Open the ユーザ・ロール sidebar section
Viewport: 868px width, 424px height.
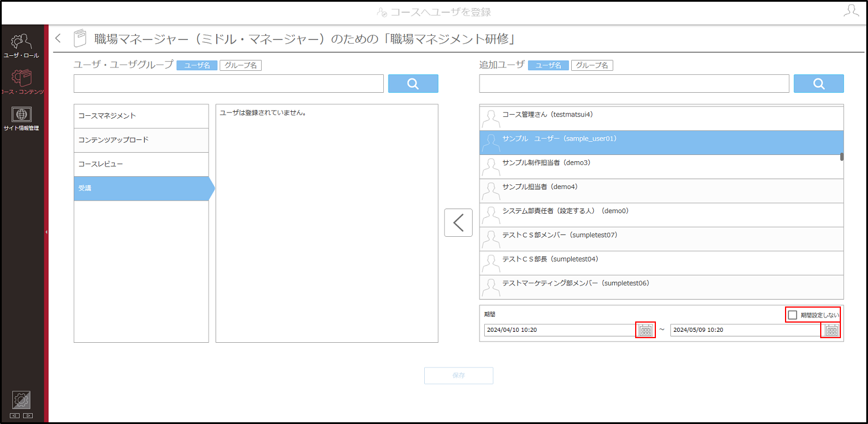pyautogui.click(x=22, y=46)
